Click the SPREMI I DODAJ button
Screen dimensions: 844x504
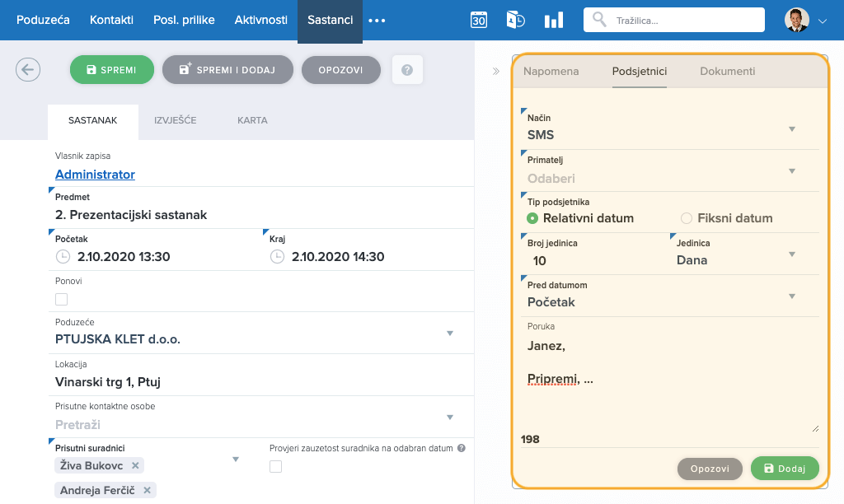227,69
